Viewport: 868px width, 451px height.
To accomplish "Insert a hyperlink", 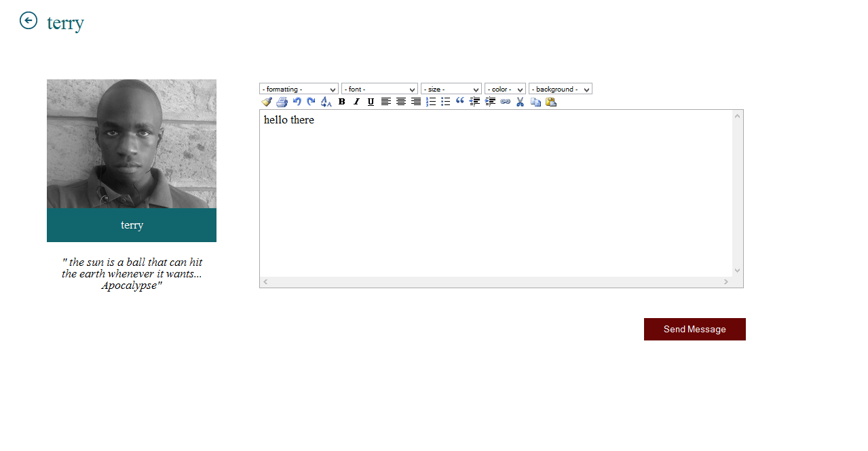I will coord(505,101).
